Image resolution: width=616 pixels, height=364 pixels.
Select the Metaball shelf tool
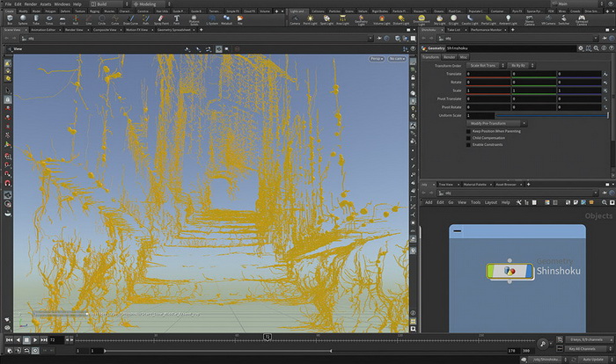click(x=226, y=19)
